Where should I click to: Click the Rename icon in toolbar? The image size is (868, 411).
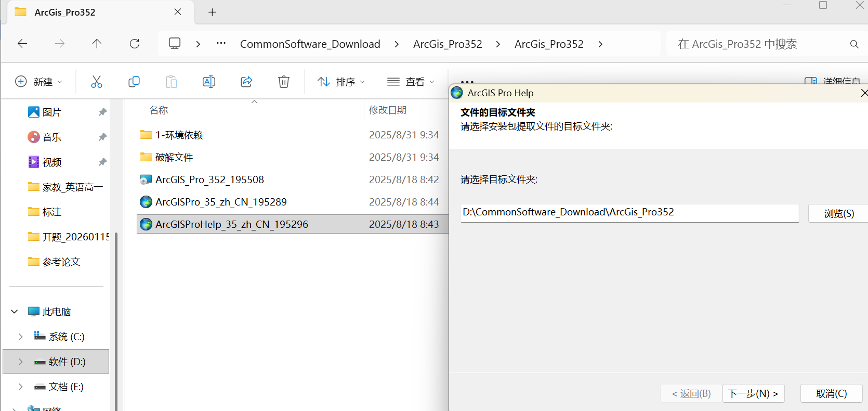click(x=209, y=82)
